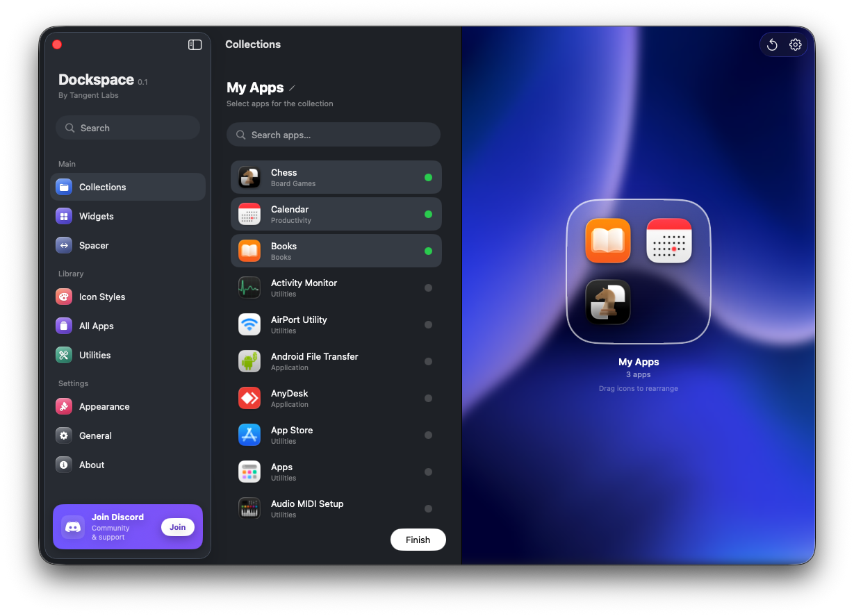The height and width of the screenshot is (616, 854).
Task: Click the Books icon in collection preview
Action: (x=608, y=241)
